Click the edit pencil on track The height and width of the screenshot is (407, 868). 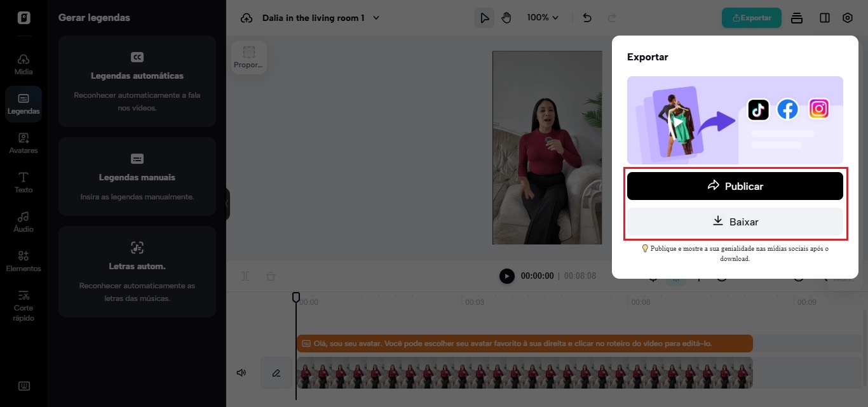[276, 373]
